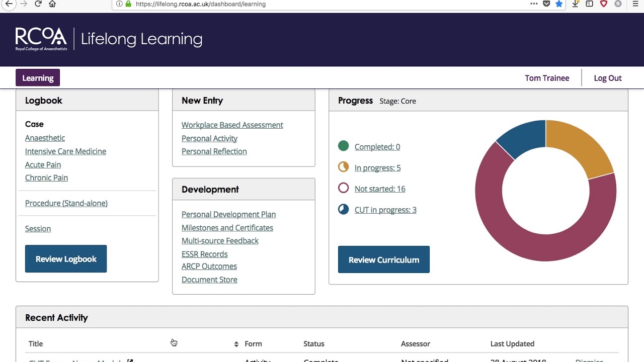Open the Personal Reflection link

214,151
